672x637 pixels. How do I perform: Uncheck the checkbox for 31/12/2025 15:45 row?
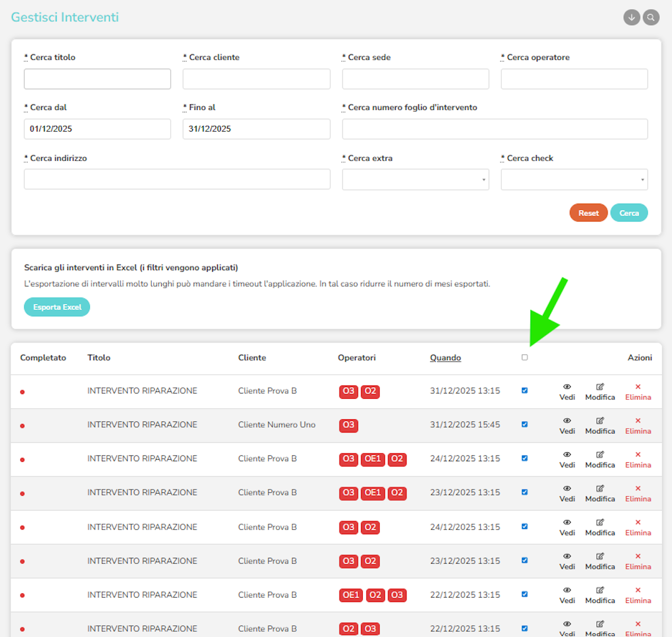coord(524,424)
